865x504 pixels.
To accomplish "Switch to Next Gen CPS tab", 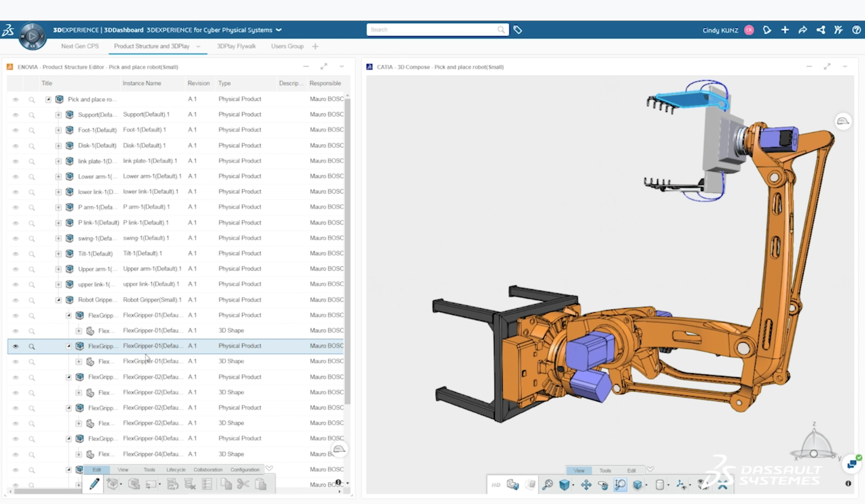I will 80,46.
